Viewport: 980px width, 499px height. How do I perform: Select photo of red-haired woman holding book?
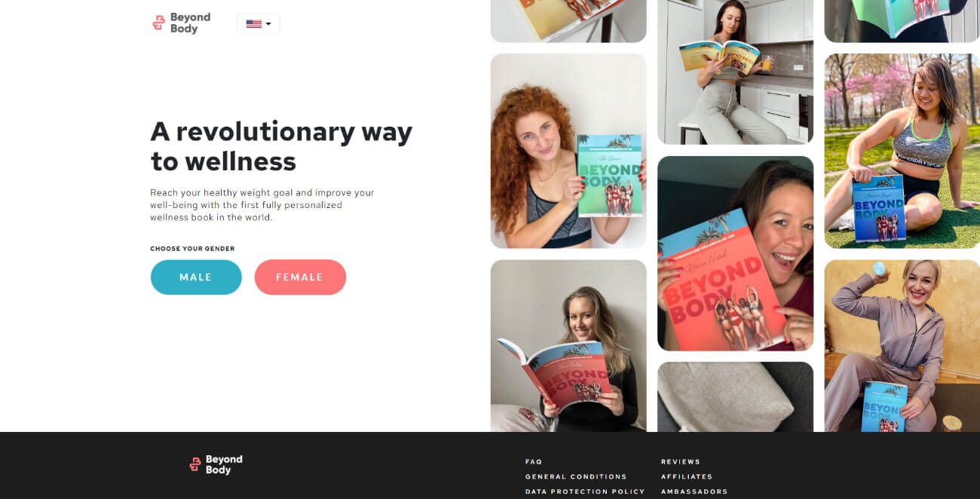568,151
